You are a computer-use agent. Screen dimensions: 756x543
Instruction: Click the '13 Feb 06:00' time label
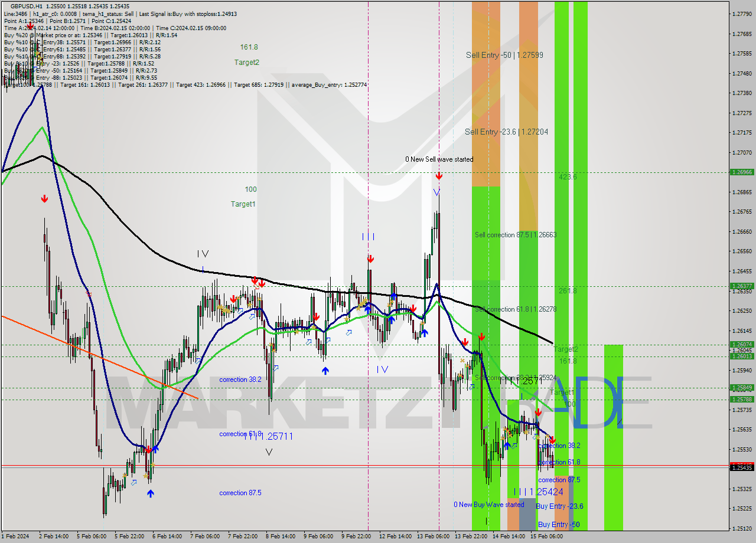click(433, 537)
